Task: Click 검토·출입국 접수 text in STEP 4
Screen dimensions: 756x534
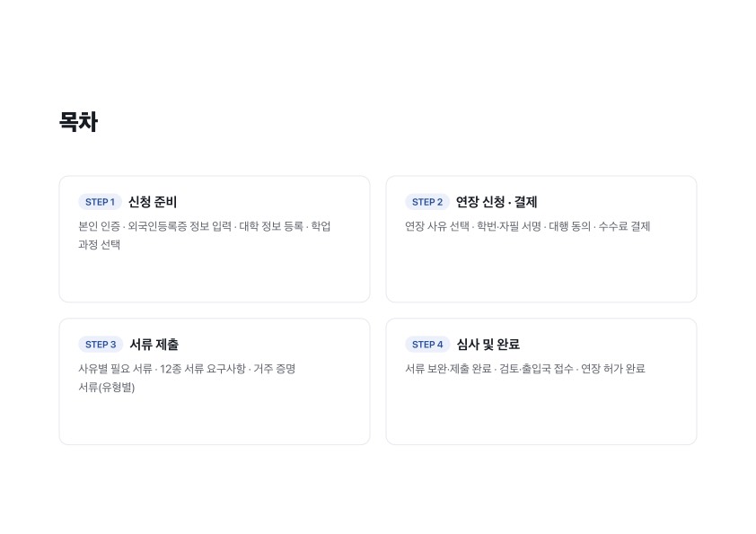Action: tap(536, 369)
